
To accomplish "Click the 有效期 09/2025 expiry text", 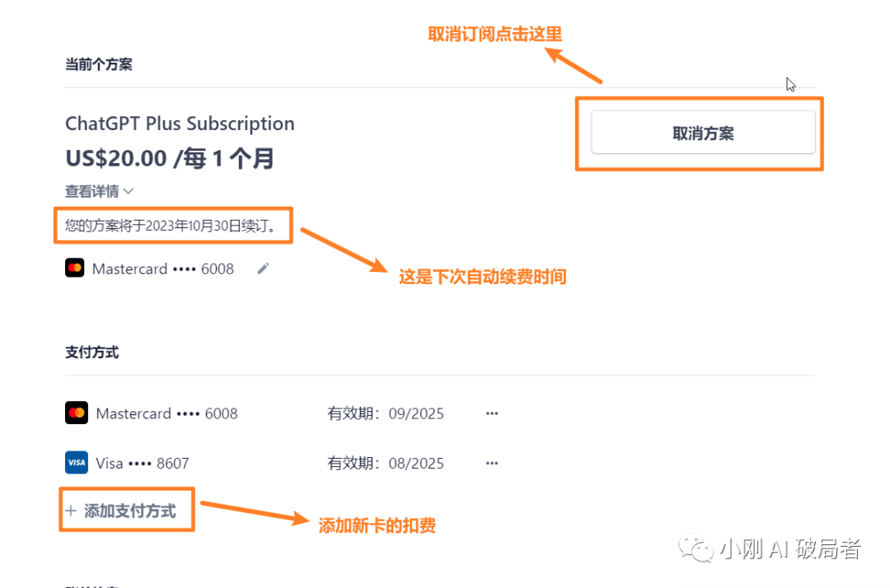I will point(386,413).
